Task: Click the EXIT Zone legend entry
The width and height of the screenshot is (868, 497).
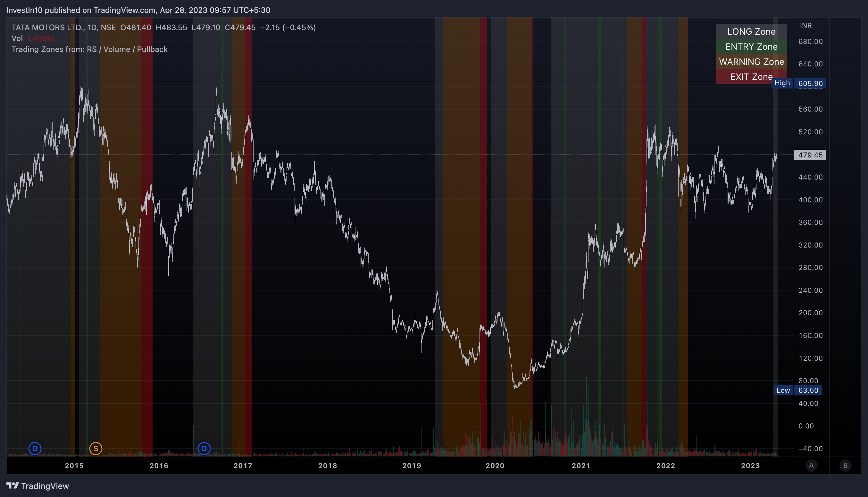Action: (751, 76)
